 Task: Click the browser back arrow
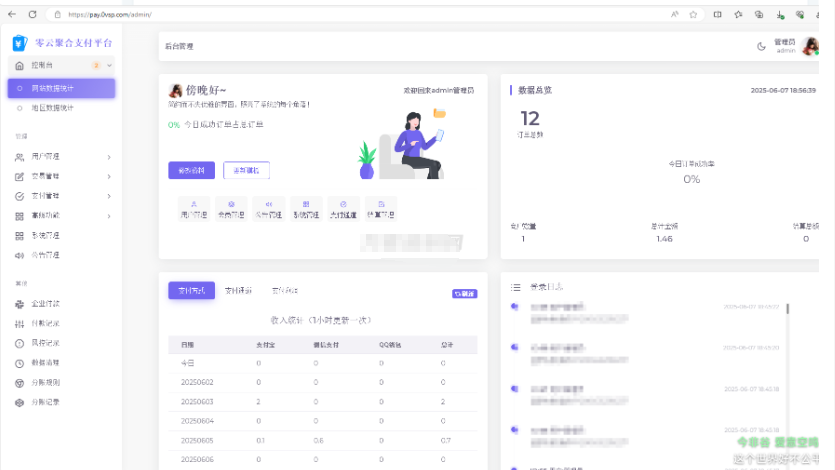coord(12,14)
